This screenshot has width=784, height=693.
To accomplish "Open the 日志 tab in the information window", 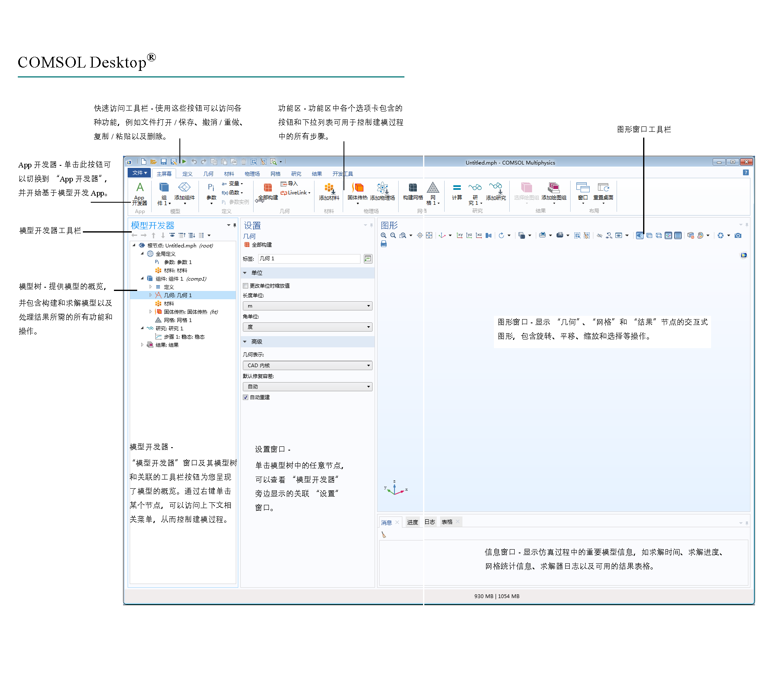I will tap(430, 521).
